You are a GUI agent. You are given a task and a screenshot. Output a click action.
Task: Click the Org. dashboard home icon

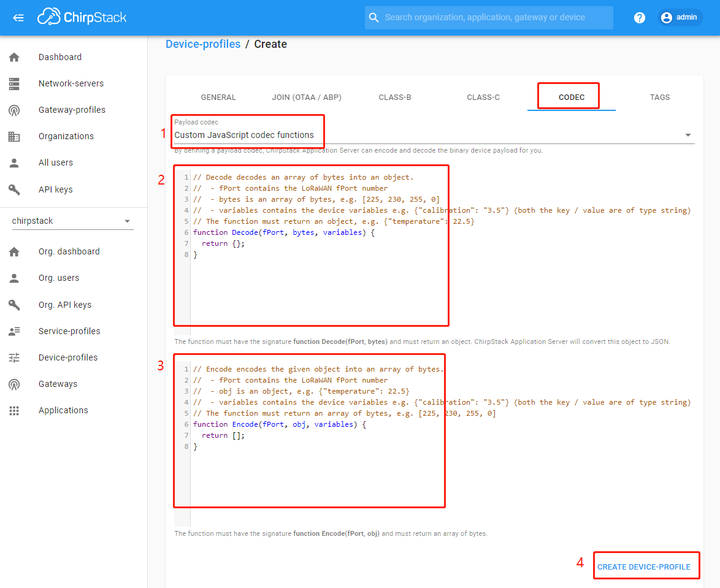coord(14,251)
